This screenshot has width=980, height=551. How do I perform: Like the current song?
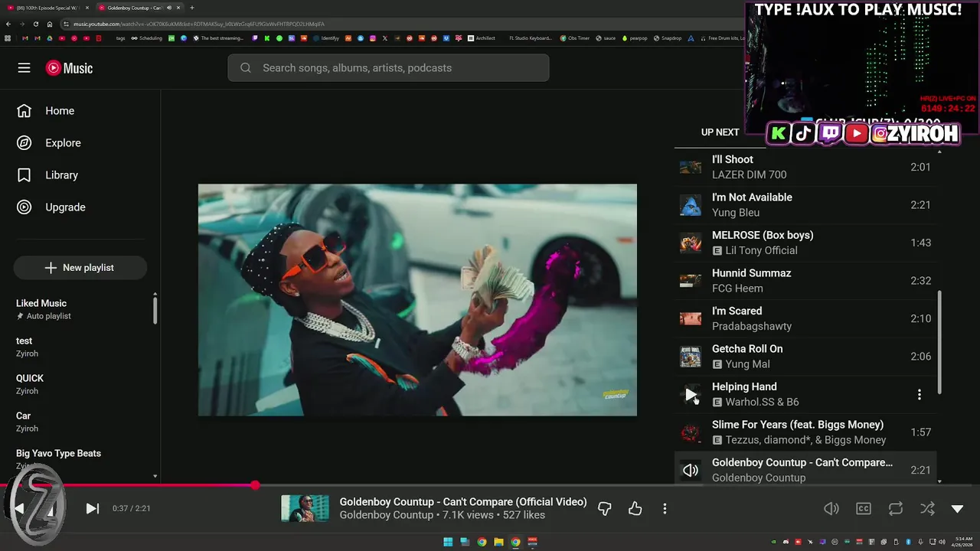click(x=635, y=509)
